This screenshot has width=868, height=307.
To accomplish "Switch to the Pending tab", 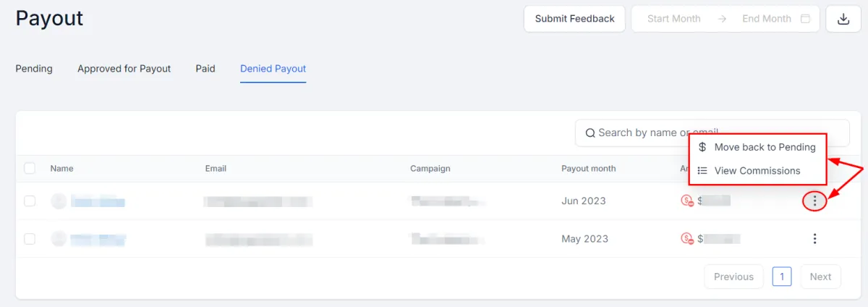I will [x=34, y=69].
